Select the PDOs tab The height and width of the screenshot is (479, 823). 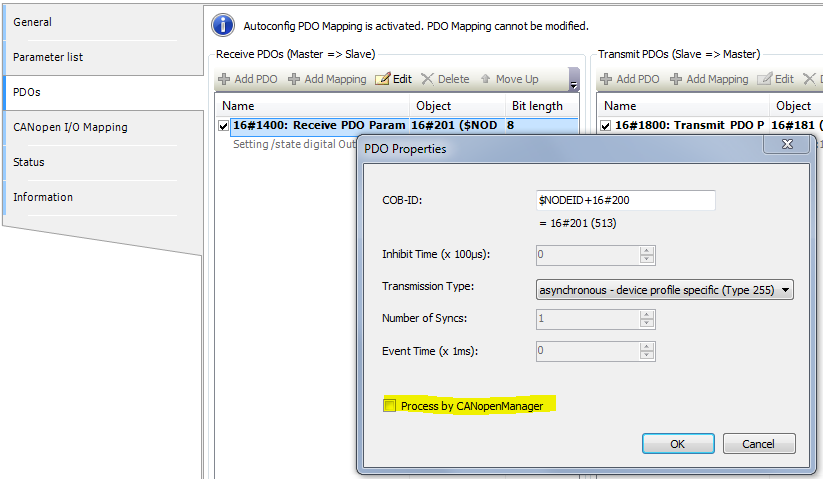(103, 92)
